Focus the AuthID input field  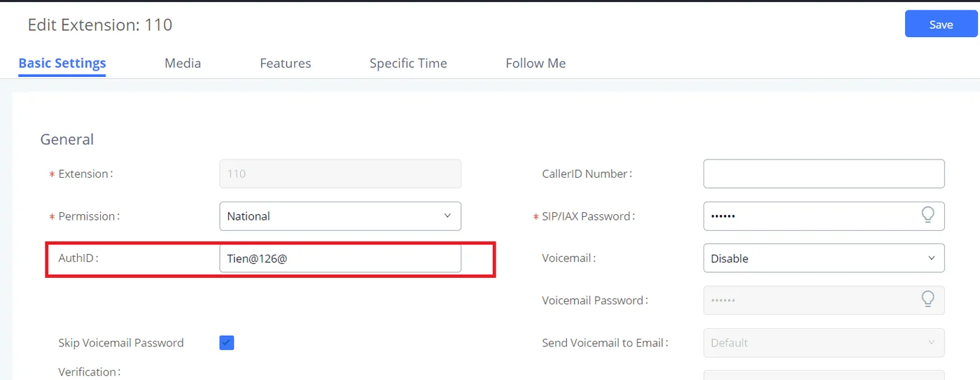[340, 258]
